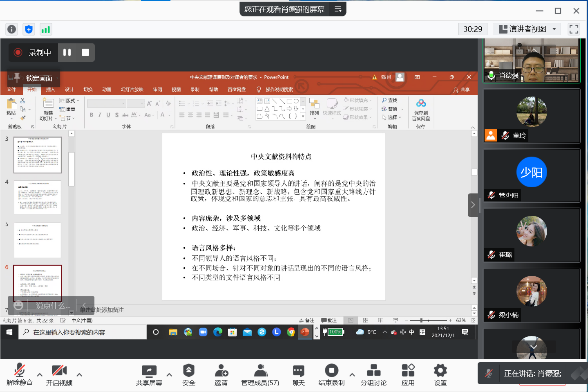This screenshot has width=588, height=392.
Task: Check the green network signal bars icon
Action: (46, 29)
